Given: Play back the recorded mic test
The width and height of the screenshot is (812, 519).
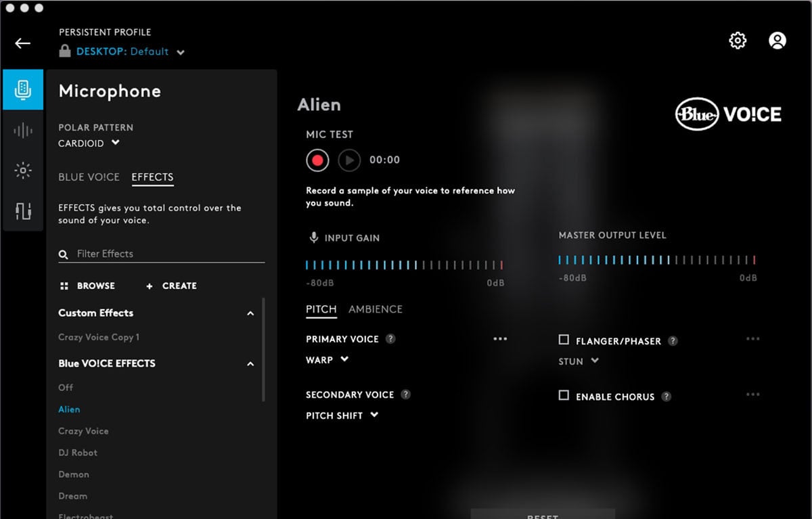Looking at the screenshot, I should click(349, 160).
